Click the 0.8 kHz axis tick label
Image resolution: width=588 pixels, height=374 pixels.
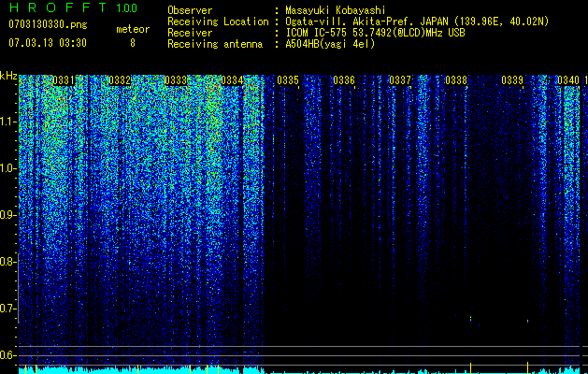tap(7, 262)
